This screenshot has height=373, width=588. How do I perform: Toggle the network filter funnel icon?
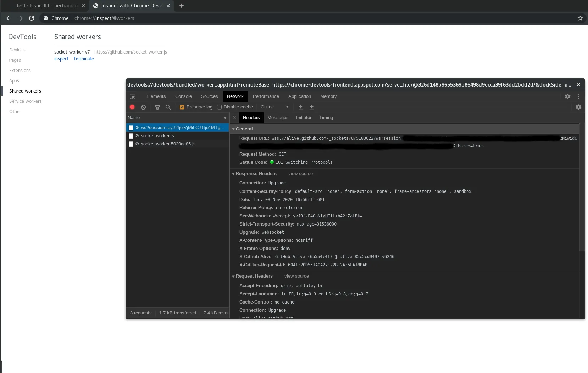click(157, 107)
